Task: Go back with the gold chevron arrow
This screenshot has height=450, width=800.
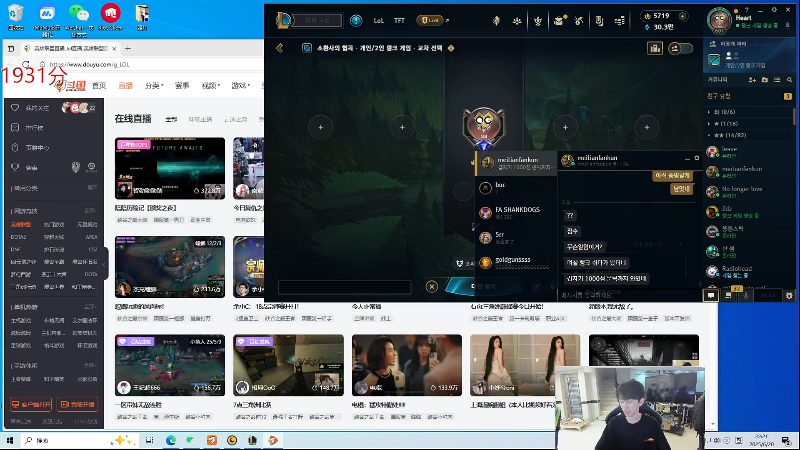Action: [x=280, y=48]
